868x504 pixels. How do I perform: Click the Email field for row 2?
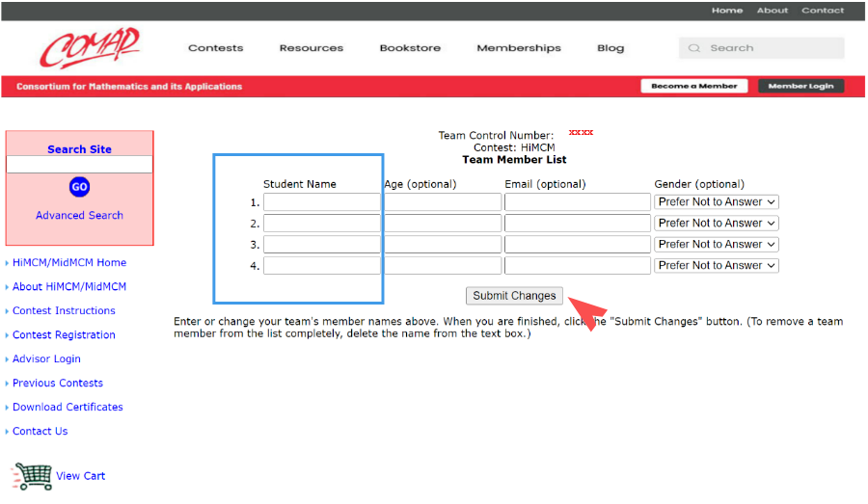point(577,224)
